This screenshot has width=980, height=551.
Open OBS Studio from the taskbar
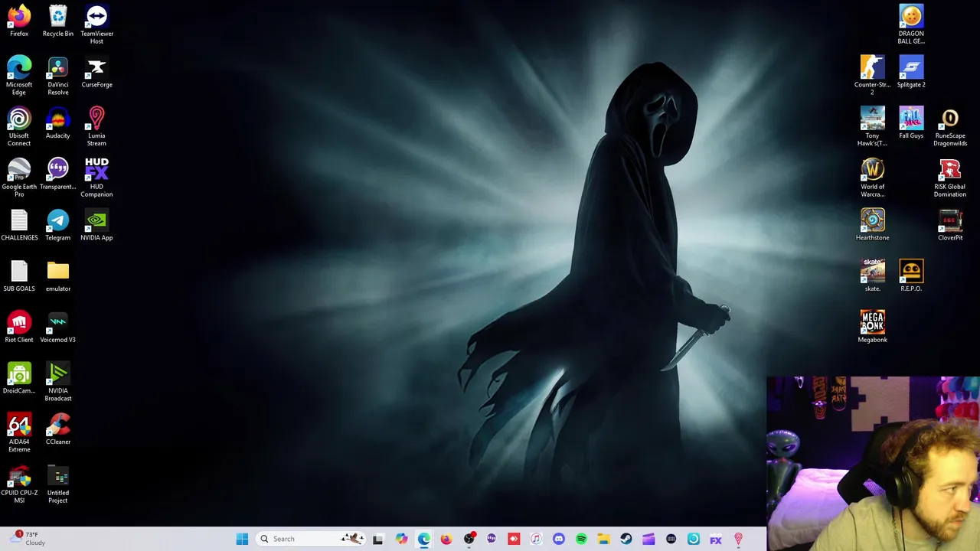point(469,539)
